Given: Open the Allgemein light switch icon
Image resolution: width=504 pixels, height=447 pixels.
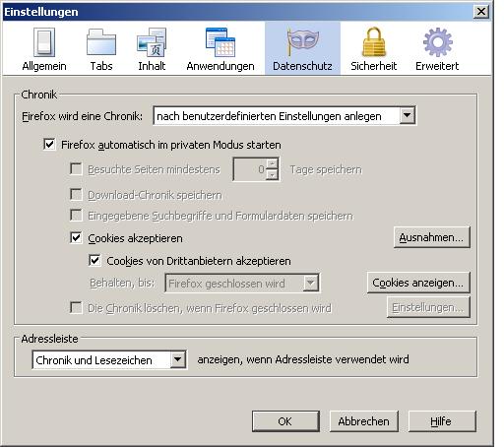Looking at the screenshot, I should point(44,42).
